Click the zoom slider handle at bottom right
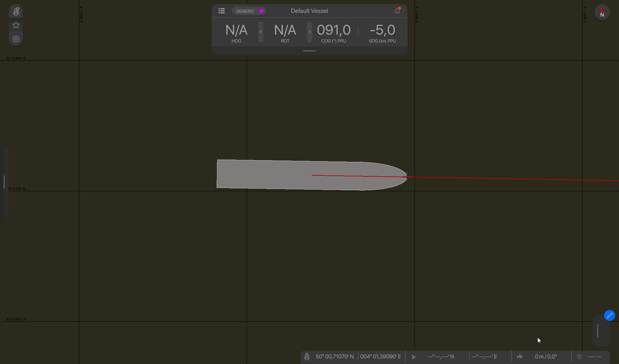619x364 pixels. (598, 331)
